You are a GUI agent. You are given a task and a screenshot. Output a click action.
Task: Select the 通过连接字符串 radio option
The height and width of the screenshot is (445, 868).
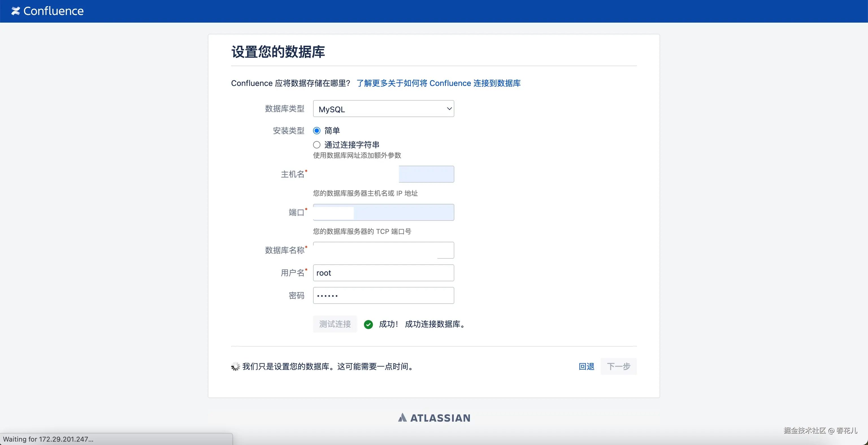click(x=317, y=145)
